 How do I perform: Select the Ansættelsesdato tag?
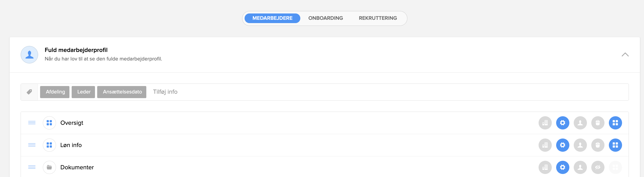[x=122, y=92]
